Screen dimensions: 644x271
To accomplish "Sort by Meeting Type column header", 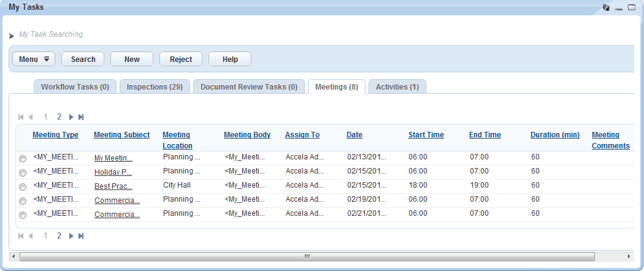I will point(55,135).
